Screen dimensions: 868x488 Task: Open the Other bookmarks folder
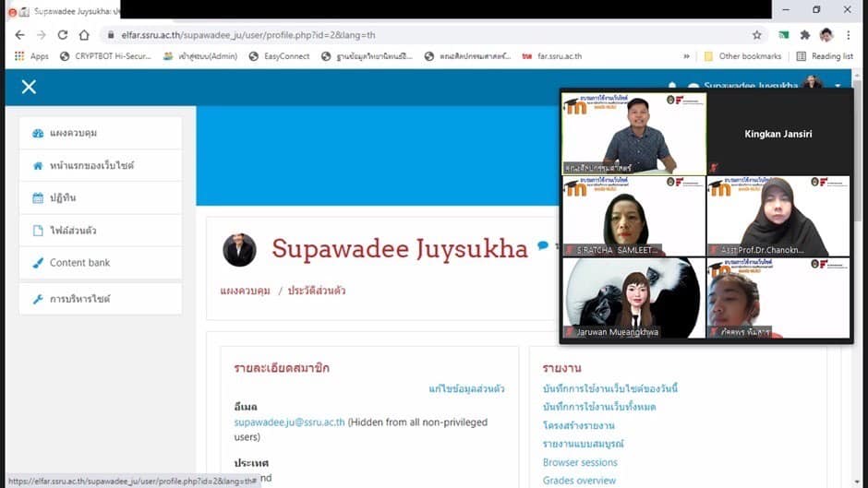(x=742, y=56)
